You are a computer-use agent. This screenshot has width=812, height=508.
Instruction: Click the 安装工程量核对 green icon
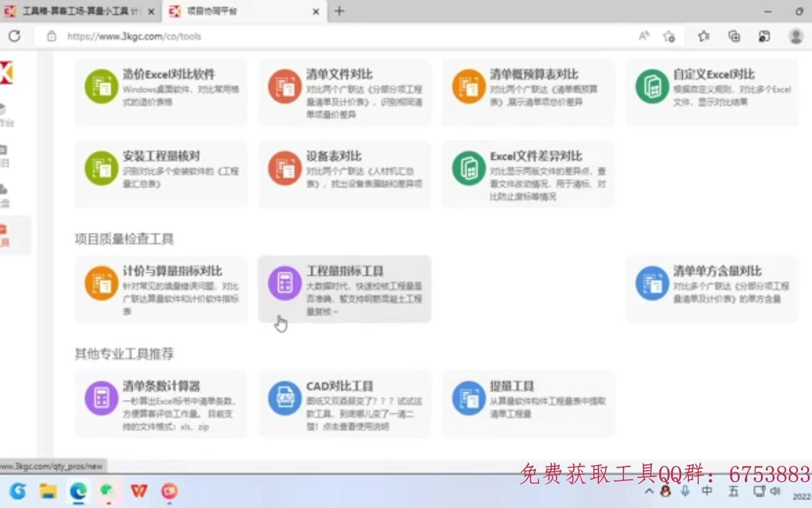[x=101, y=168]
